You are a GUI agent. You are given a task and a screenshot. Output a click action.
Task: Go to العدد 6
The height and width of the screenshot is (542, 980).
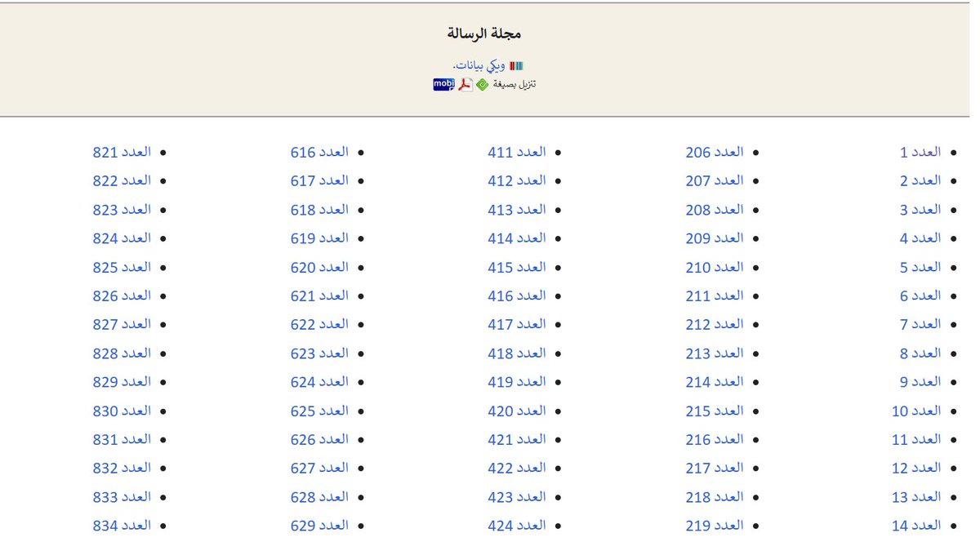[x=920, y=295]
